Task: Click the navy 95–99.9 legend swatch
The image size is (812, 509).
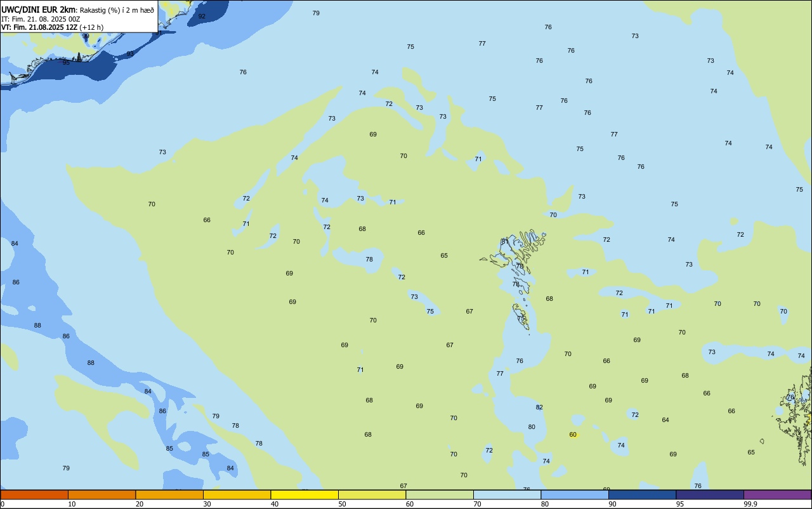Action: 710,494
